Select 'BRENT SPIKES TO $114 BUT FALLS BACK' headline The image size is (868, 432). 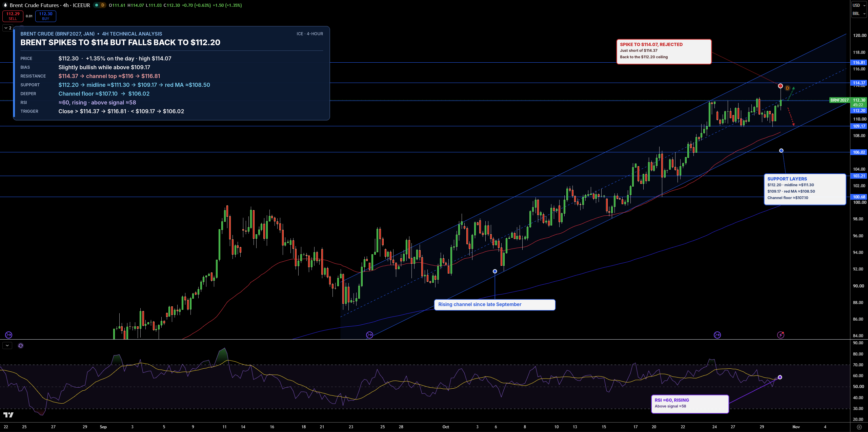pyautogui.click(x=120, y=43)
